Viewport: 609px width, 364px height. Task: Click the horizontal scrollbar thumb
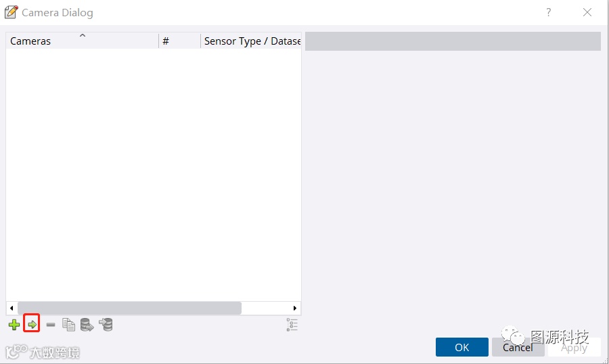click(x=129, y=308)
